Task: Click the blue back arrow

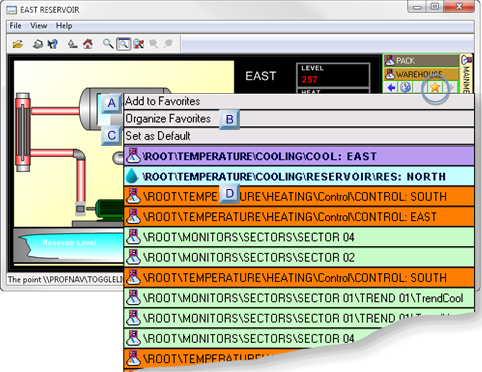Action: pyautogui.click(x=391, y=88)
